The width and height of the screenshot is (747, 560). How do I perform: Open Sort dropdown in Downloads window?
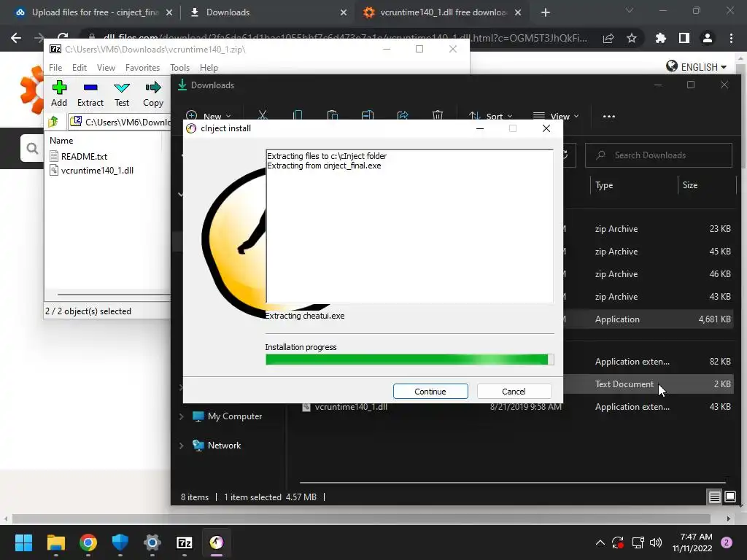(x=491, y=116)
